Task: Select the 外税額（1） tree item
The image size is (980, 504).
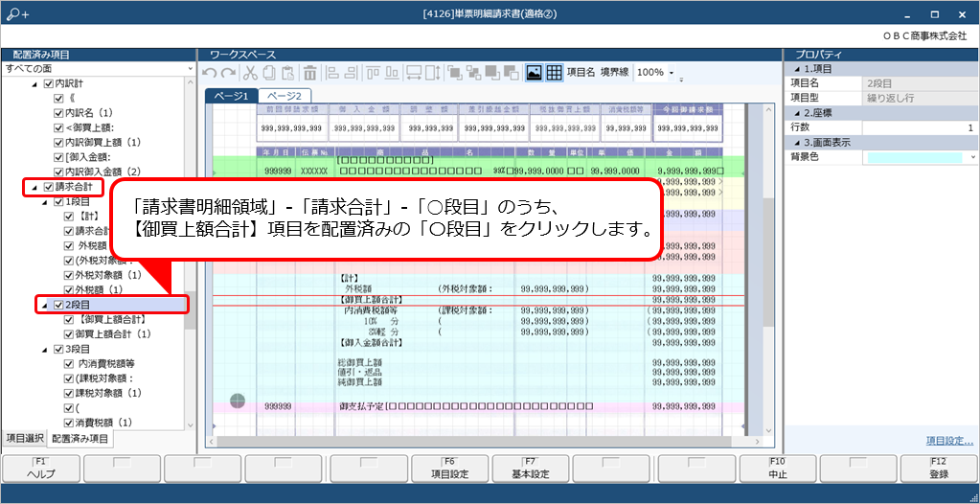Action: [x=99, y=290]
